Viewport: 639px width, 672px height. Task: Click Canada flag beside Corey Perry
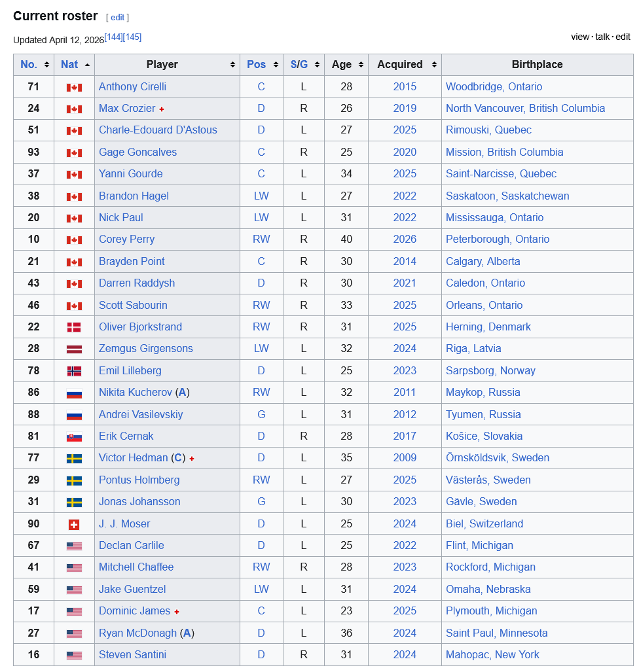tap(74, 240)
